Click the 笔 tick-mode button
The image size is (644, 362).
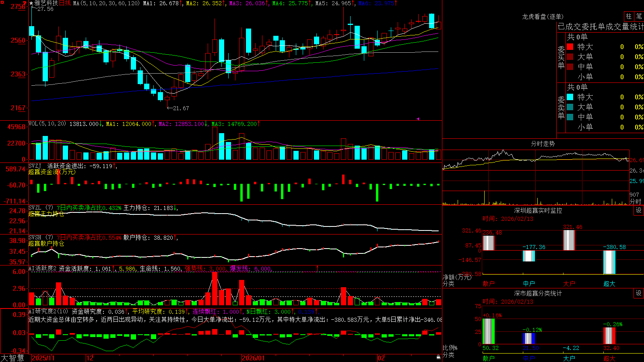[639, 16]
